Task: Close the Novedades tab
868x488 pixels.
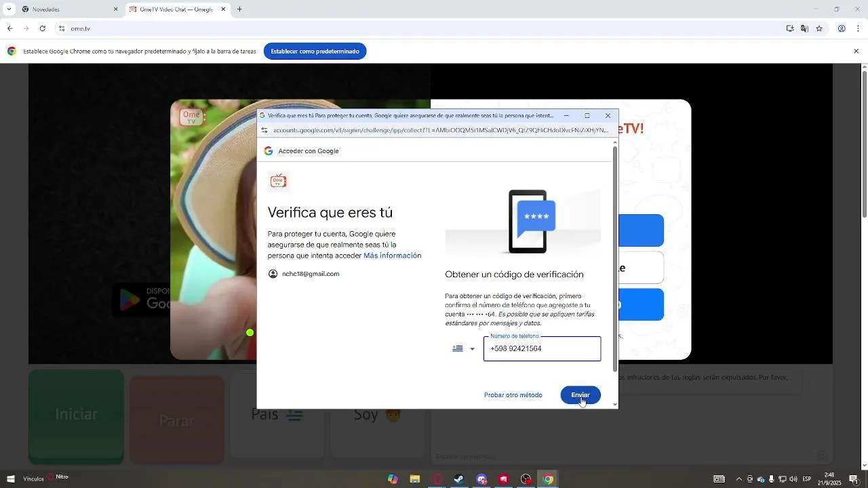Action: click(115, 9)
